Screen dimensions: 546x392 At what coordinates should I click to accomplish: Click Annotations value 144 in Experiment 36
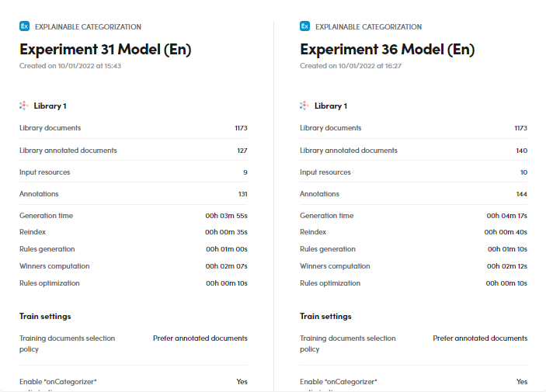pyautogui.click(x=521, y=194)
